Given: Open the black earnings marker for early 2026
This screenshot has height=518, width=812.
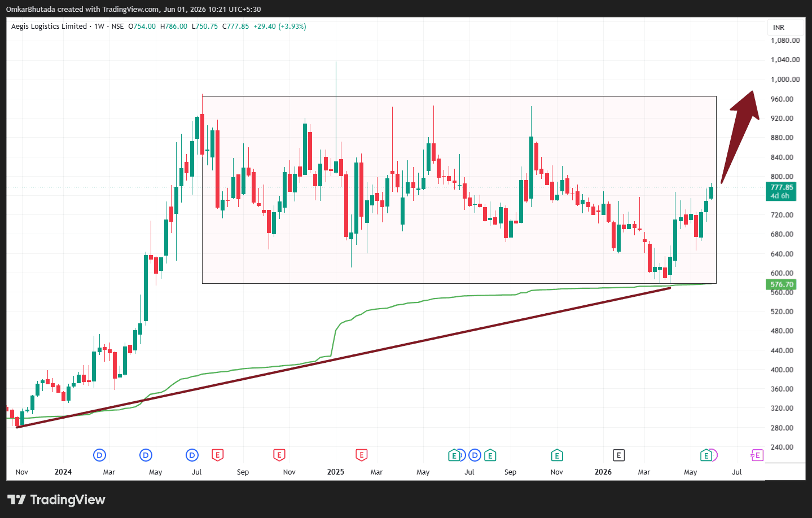Looking at the screenshot, I should click(x=618, y=455).
